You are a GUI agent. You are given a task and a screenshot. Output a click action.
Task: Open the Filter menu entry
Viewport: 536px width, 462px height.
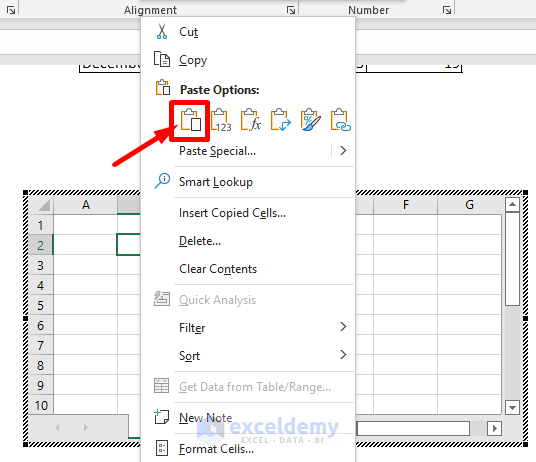tap(248, 328)
